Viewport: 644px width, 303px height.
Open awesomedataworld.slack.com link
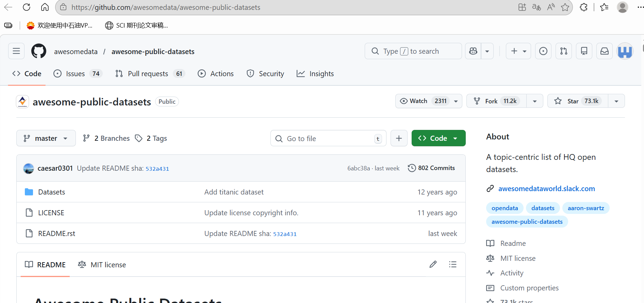pyautogui.click(x=547, y=189)
